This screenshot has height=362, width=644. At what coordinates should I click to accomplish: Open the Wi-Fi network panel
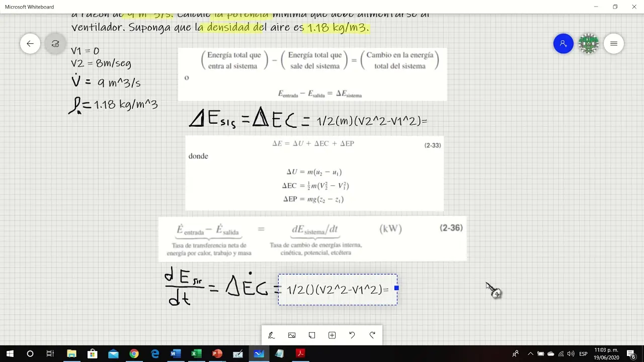(561, 354)
